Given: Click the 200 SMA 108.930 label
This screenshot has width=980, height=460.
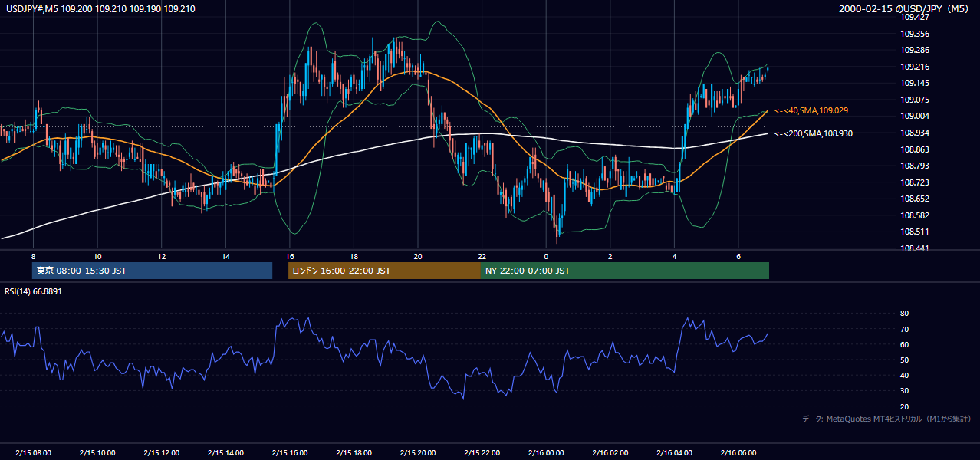Looking at the screenshot, I should click(x=814, y=133).
